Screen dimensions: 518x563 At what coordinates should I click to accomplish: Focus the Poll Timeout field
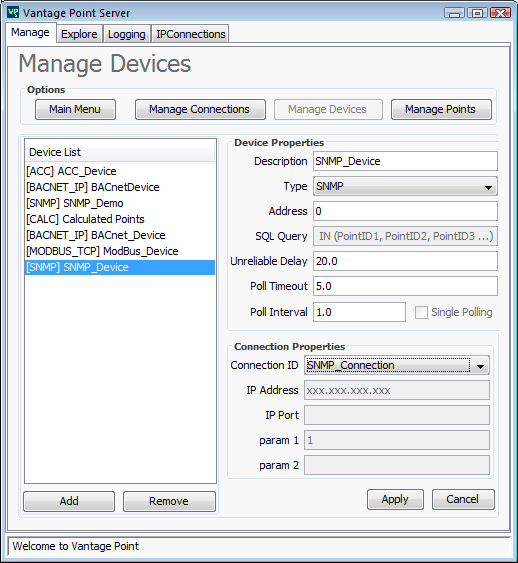[405, 286]
